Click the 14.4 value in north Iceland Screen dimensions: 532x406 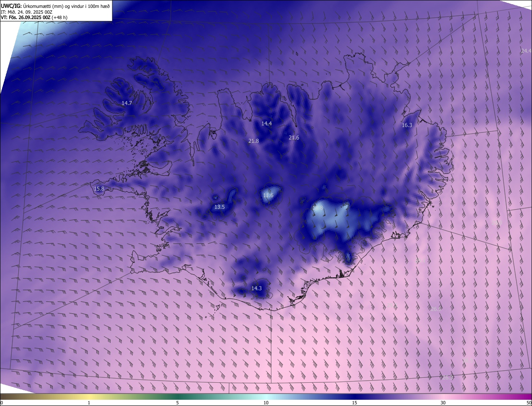(266, 123)
